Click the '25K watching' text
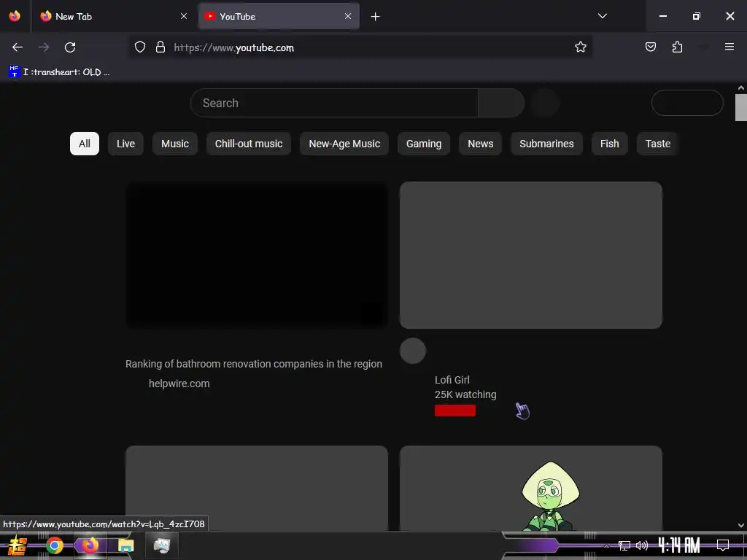Viewport: 747px width, 560px height. tap(465, 394)
